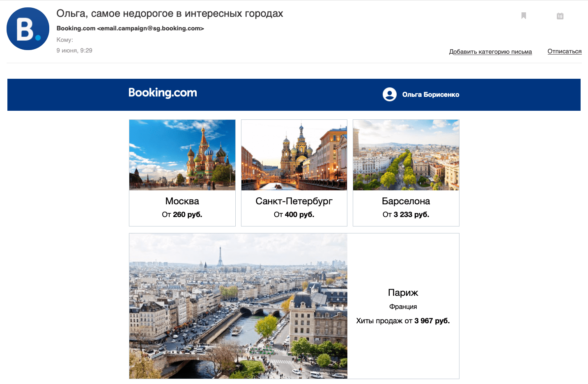Click the Санкт-Петербург city title
Screen dimensions: 588x384
[294, 201]
